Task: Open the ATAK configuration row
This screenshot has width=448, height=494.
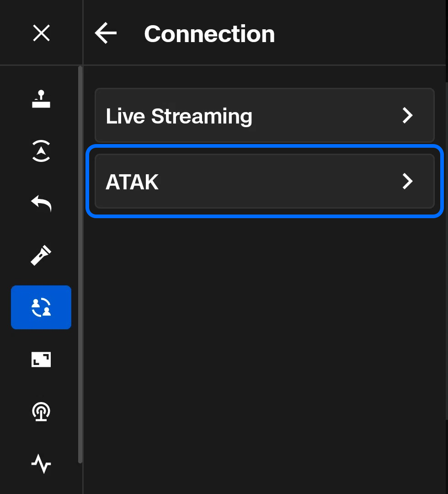Action: [x=264, y=181]
